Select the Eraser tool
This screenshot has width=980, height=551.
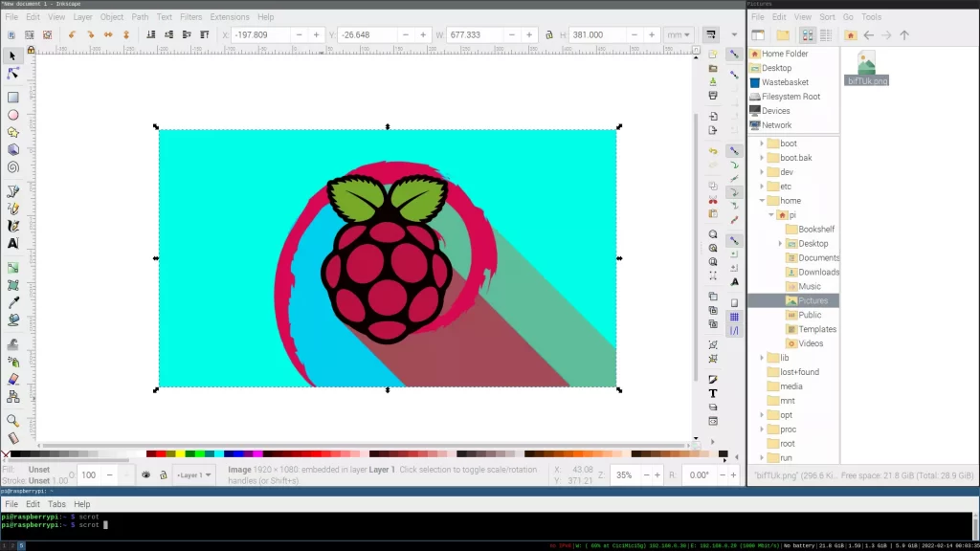tap(12, 379)
